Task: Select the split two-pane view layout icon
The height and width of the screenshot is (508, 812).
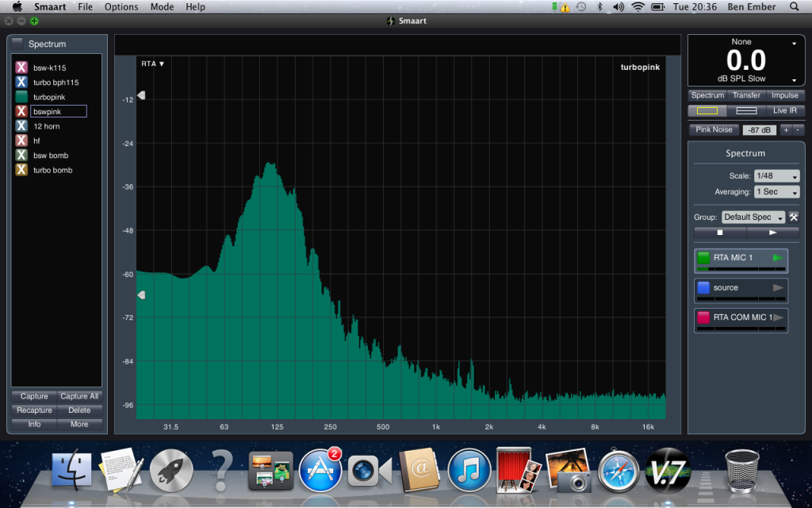Action: coord(746,110)
